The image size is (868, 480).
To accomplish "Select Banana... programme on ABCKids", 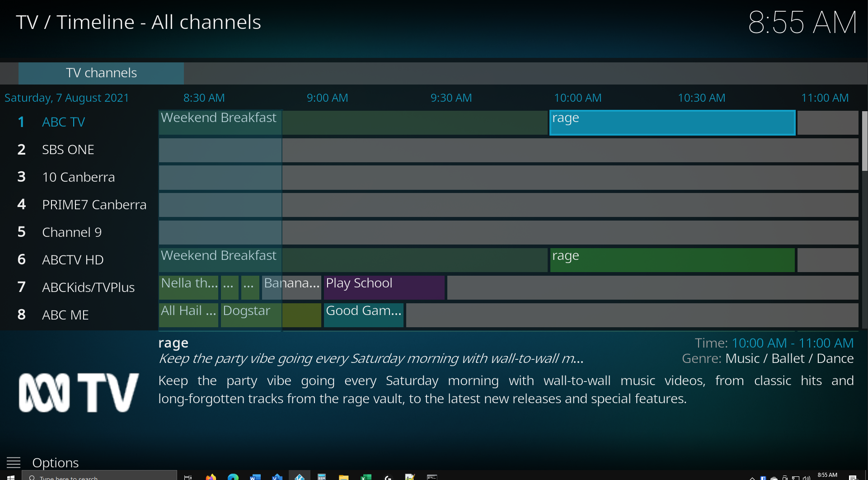I will click(291, 287).
